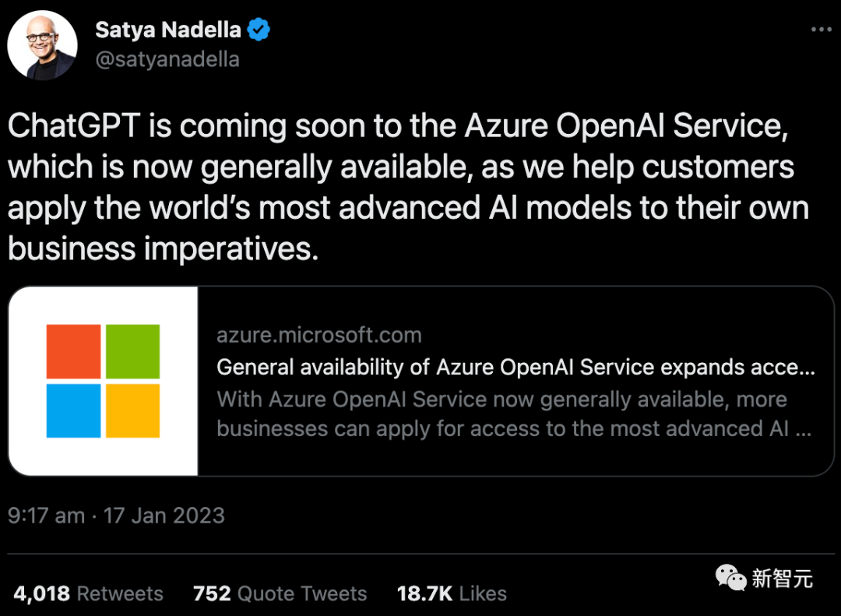Open the azure.microsoft.com domain link
This screenshot has height=616, width=841.
click(319, 336)
